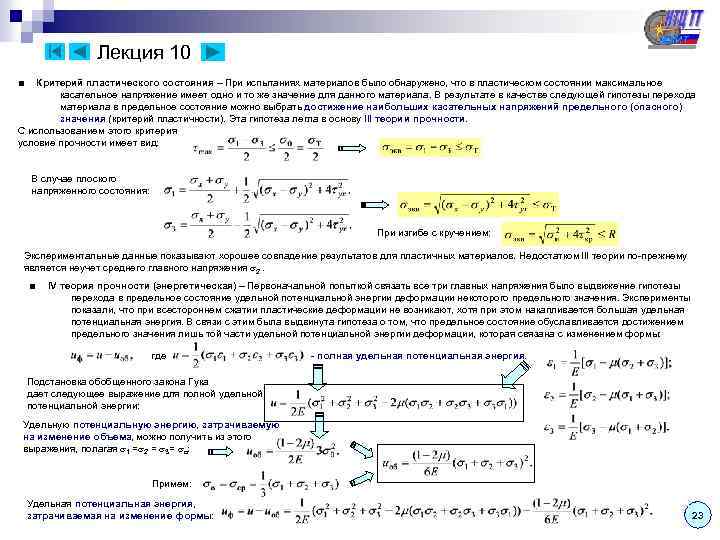Advance to the next slide
This screenshot has height=540, width=720.
coord(213,51)
